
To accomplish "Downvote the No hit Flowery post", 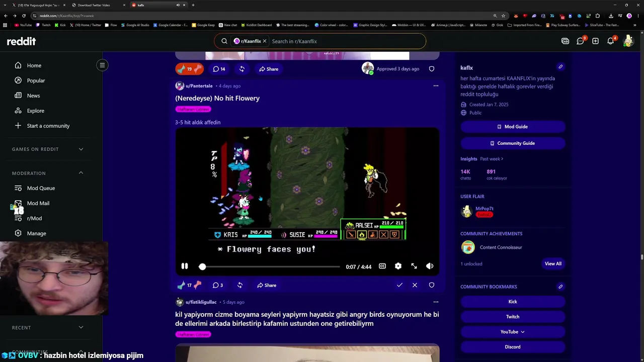I will tap(198, 285).
